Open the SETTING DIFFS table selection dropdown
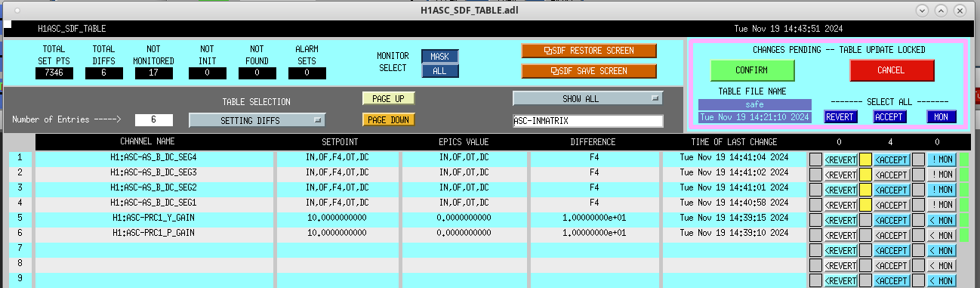This screenshot has height=288, width=980. click(x=257, y=119)
